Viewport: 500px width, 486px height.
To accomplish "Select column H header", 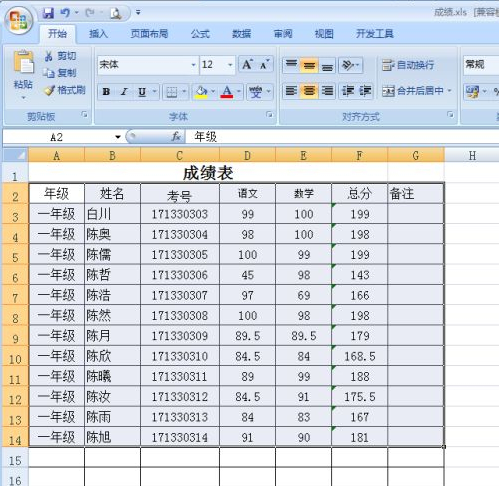I will 472,155.
